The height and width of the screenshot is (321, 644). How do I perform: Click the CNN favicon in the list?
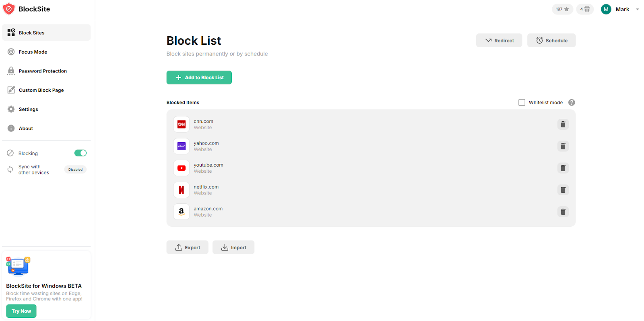pyautogui.click(x=182, y=124)
